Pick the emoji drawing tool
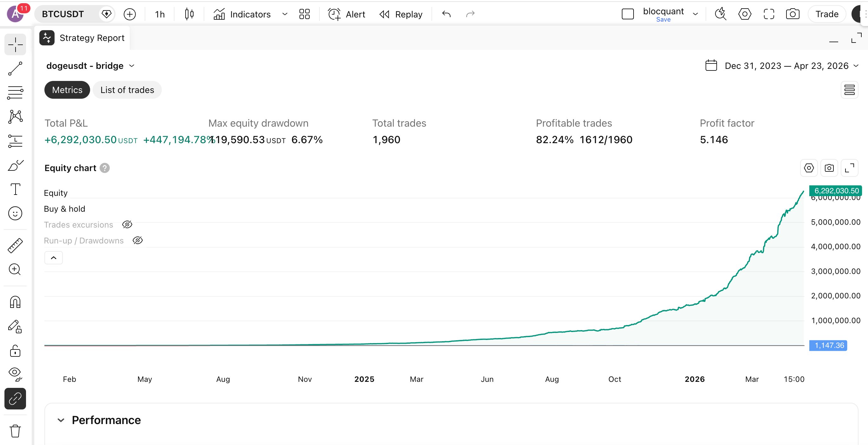Screen dimensions: 868x445 (x=15, y=213)
